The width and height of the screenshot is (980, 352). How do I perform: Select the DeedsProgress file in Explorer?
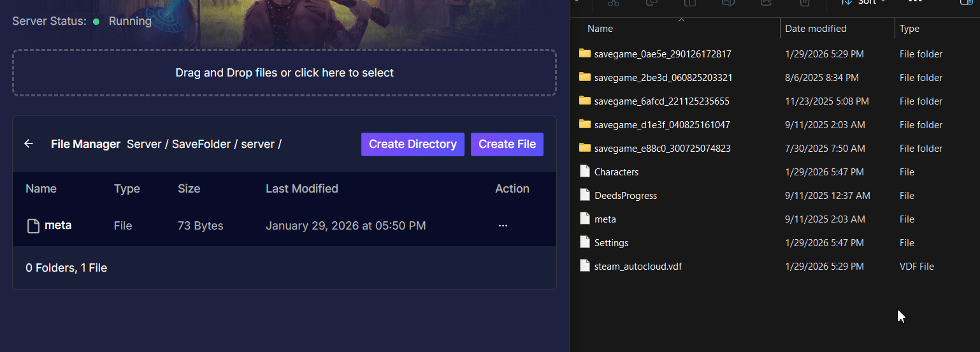625,196
